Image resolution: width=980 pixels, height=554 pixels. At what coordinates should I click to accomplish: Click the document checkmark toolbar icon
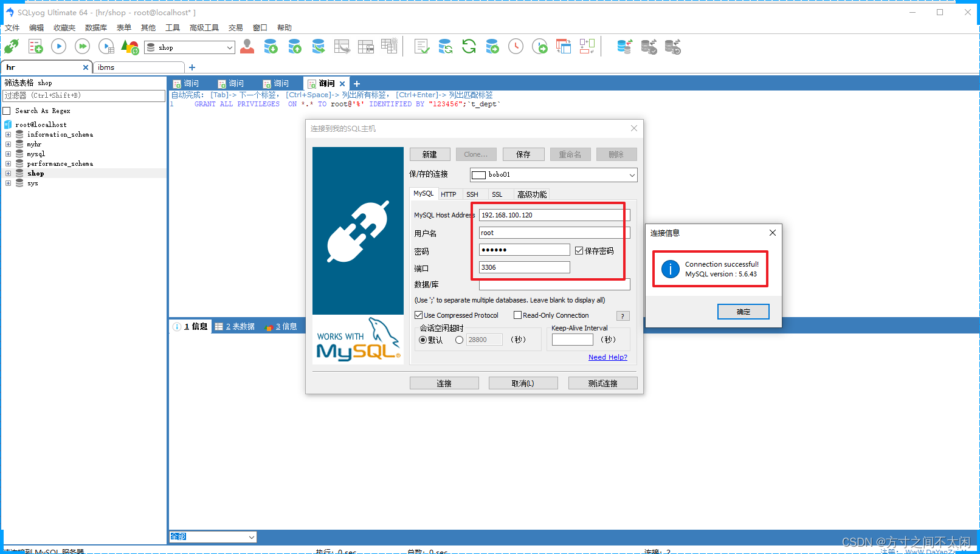coord(422,47)
